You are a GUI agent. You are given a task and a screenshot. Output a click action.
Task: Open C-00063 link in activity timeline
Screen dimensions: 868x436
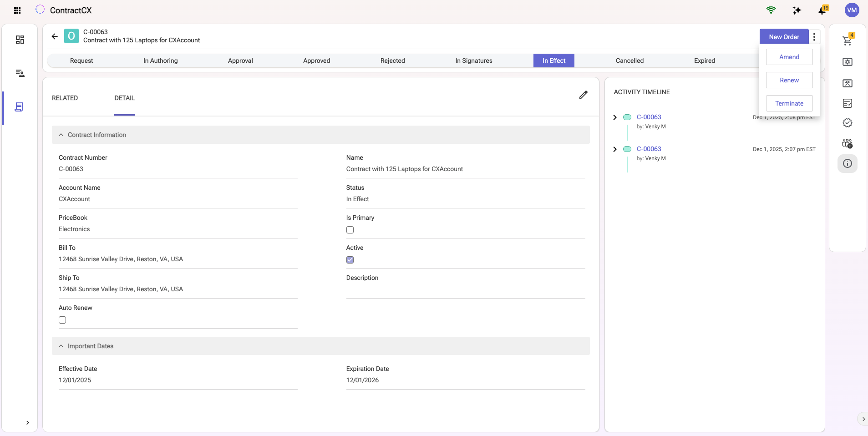(x=649, y=117)
